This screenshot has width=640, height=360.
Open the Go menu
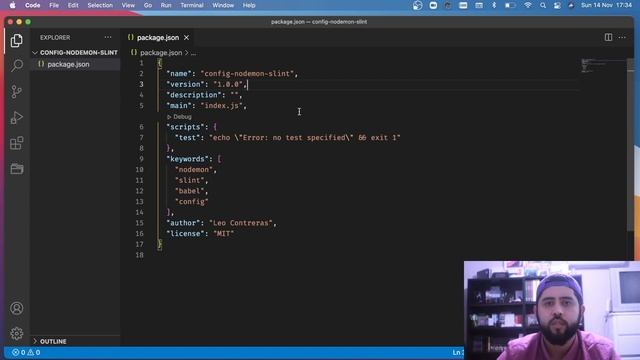(148, 5)
